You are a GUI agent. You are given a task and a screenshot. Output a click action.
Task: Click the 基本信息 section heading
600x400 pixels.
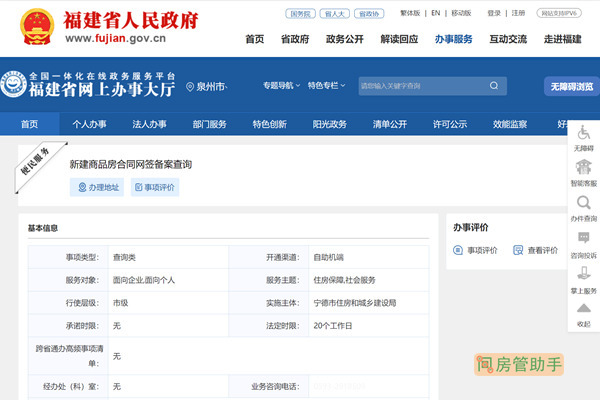42,228
